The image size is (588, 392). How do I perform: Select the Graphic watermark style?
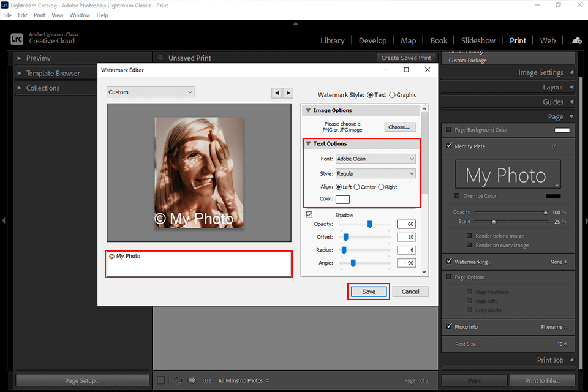pyautogui.click(x=393, y=95)
